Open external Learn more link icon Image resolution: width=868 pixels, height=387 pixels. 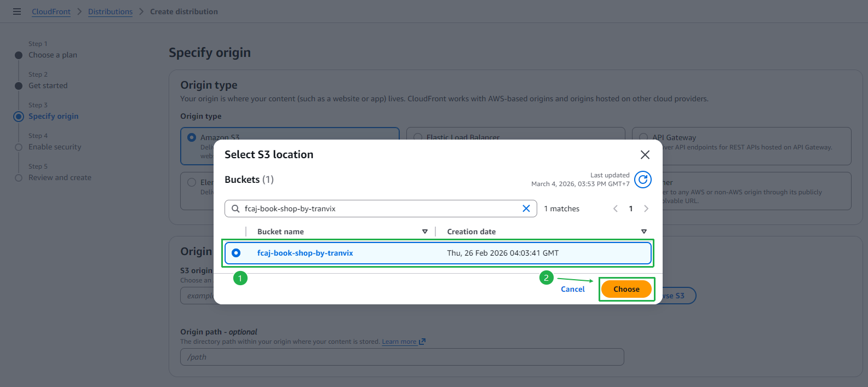pyautogui.click(x=422, y=342)
